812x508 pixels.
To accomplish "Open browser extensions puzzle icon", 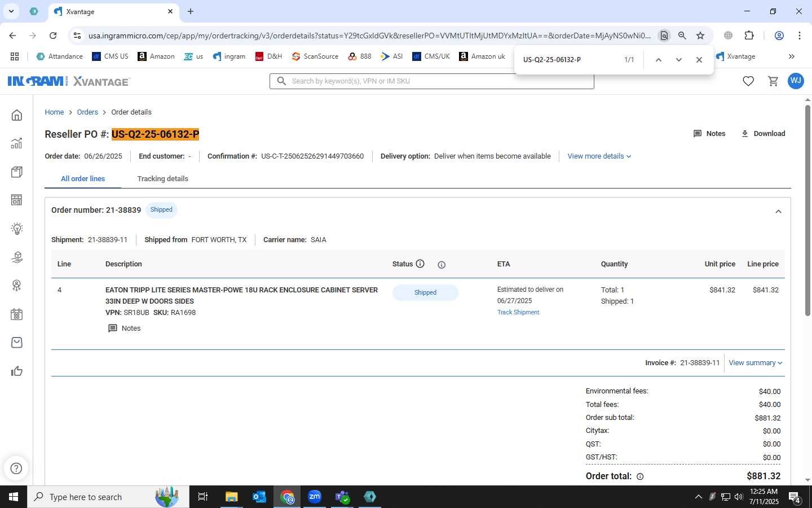I will (749, 36).
